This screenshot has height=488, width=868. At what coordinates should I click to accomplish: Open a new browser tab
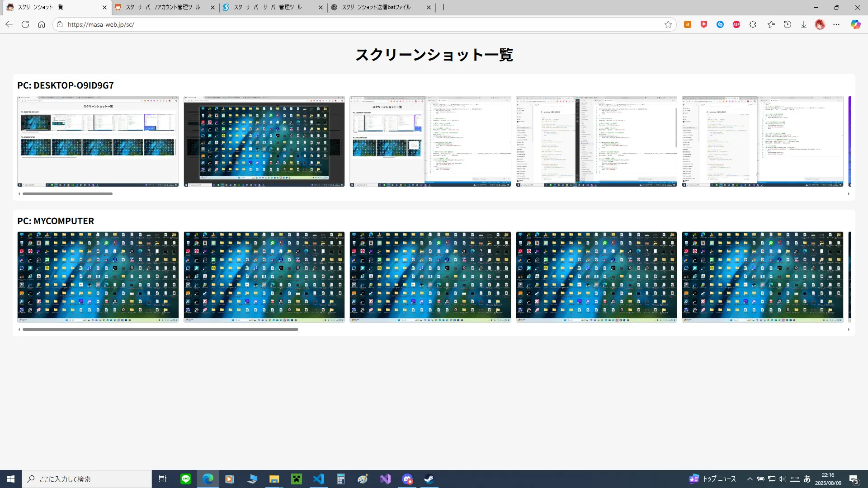443,7
